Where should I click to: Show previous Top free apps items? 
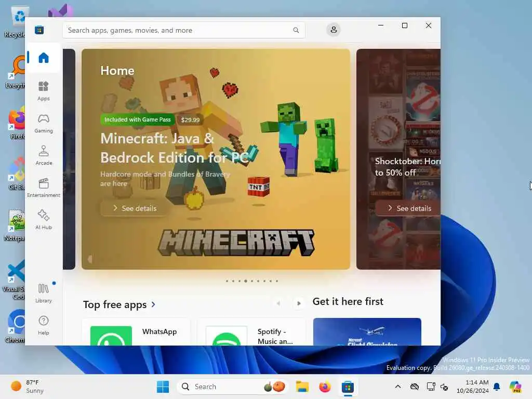point(278,303)
